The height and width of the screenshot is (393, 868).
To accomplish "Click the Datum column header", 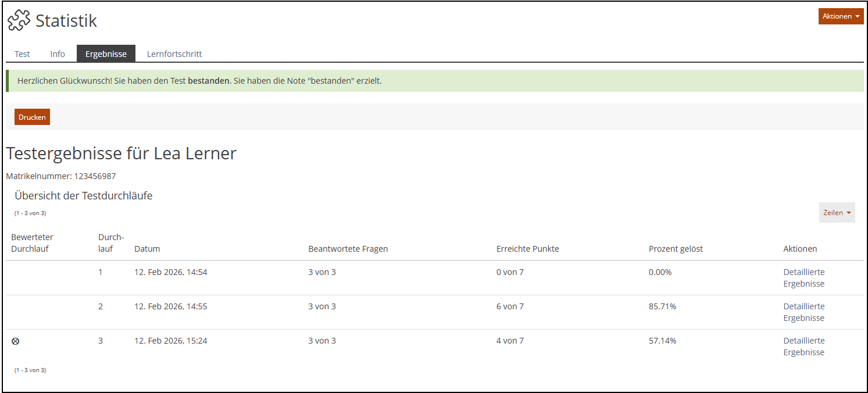I will tap(147, 249).
